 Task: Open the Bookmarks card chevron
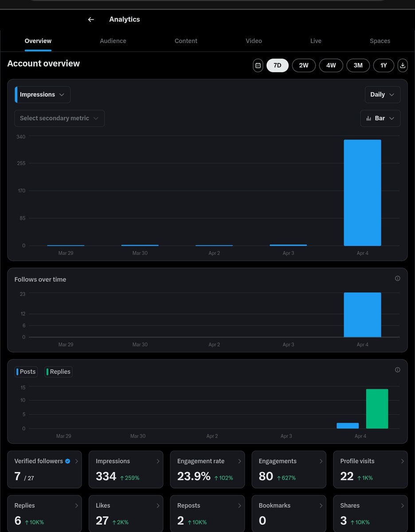click(x=321, y=505)
